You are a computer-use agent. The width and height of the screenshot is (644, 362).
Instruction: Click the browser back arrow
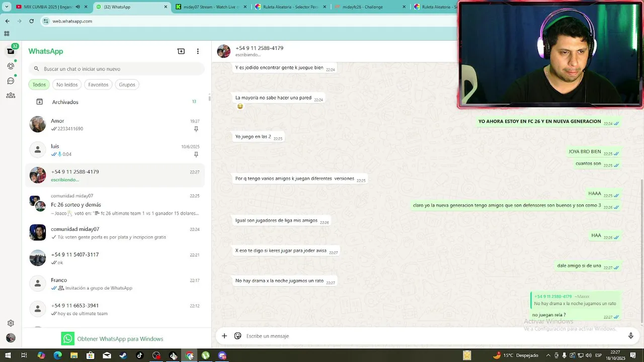tap(7, 21)
